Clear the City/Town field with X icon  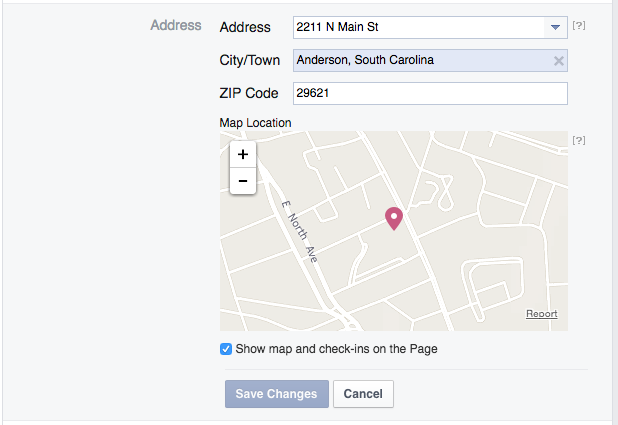point(558,61)
